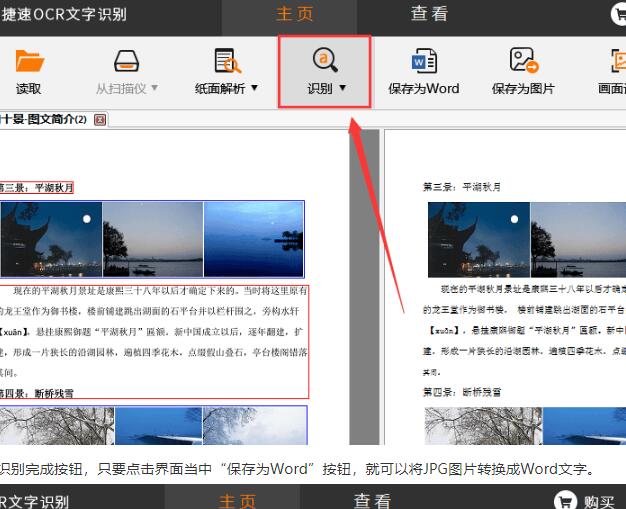Click the 从扫描仪 scanner icon

tap(127, 61)
